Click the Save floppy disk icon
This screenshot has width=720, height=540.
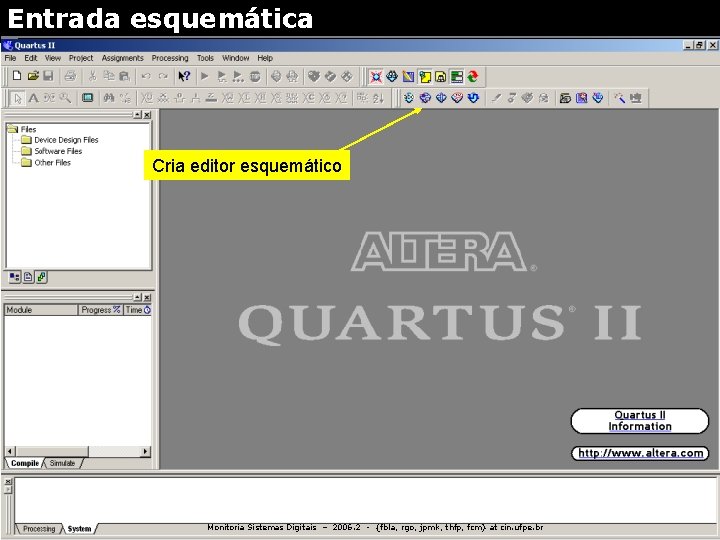tap(48, 76)
